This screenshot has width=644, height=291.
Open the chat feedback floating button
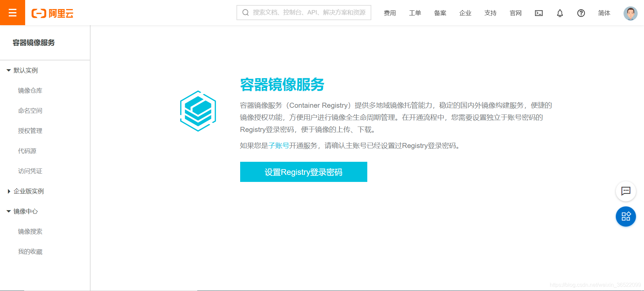[626, 191]
